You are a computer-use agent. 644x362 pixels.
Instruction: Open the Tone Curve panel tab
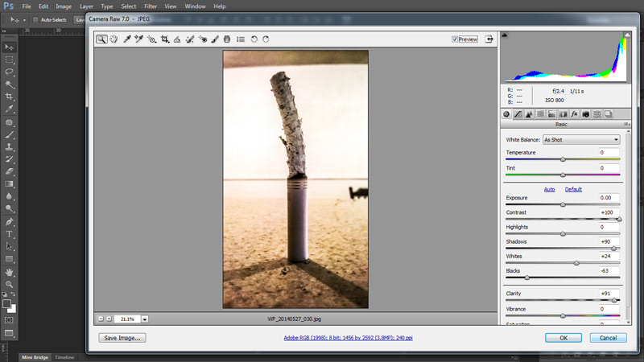[x=518, y=114]
